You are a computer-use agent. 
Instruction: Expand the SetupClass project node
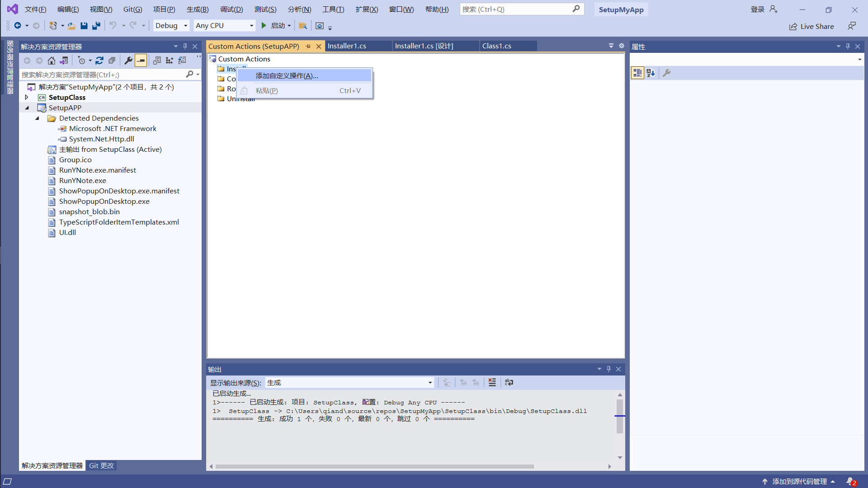[27, 97]
